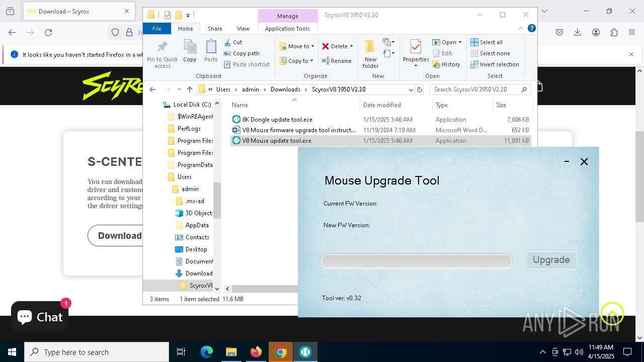Open Firefox downloads panel icon
Viewport: 644px width, 362px height.
coord(578,32)
